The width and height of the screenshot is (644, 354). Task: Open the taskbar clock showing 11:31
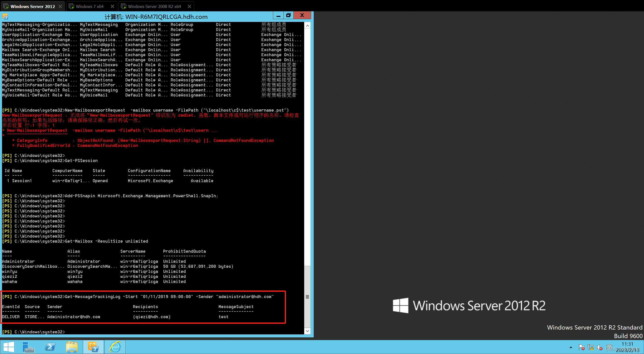[x=627, y=347]
